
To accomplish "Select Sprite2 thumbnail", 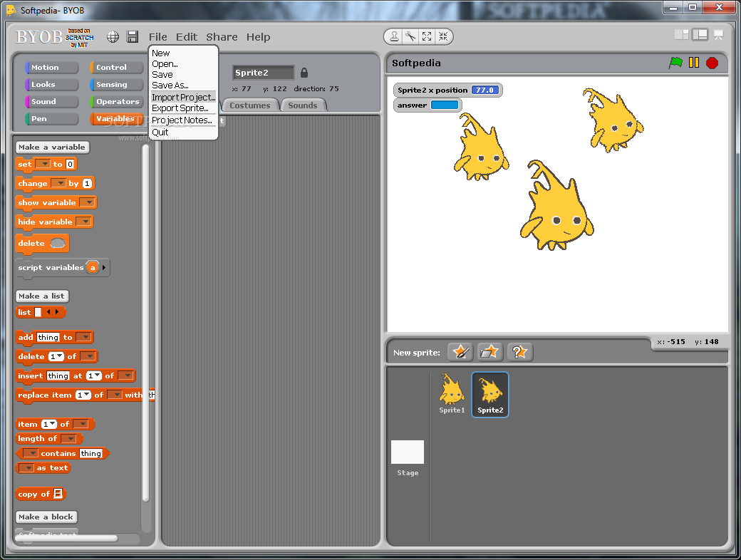I will (x=490, y=395).
